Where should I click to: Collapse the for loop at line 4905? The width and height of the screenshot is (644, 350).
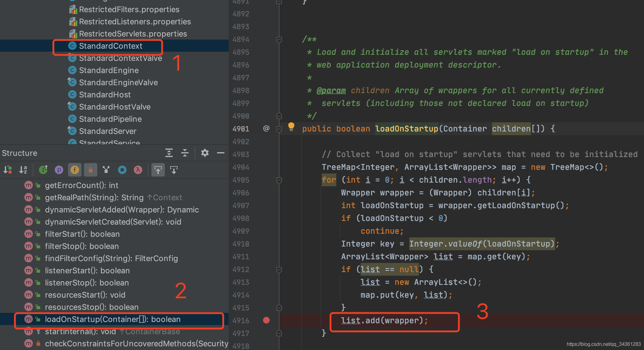point(279,180)
